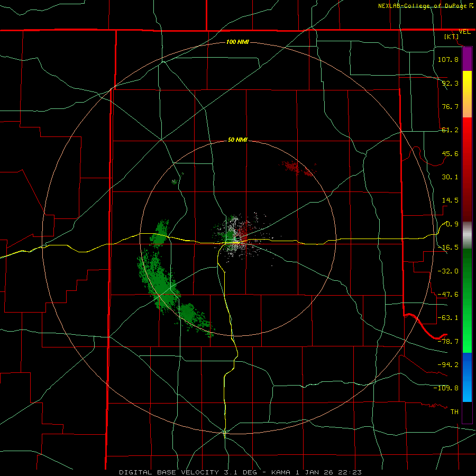Select the -32.0 scale value
This screenshot has width=476, height=476.
click(x=448, y=271)
